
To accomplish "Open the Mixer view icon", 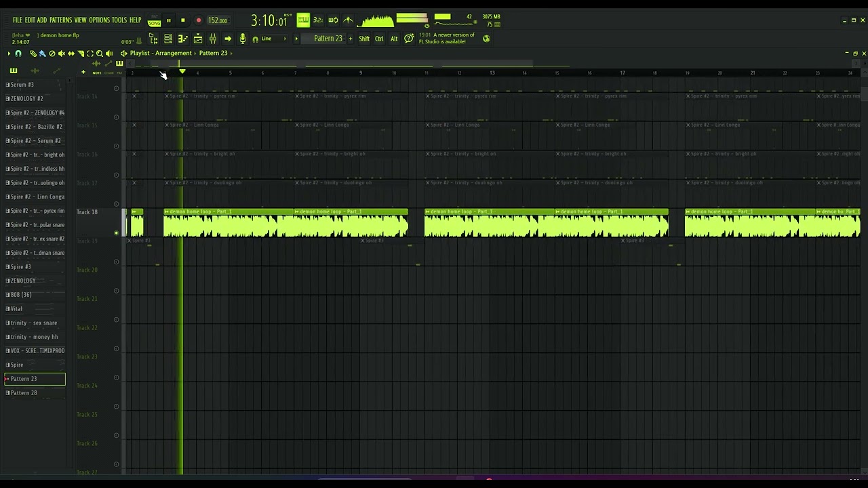I will click(x=213, y=39).
